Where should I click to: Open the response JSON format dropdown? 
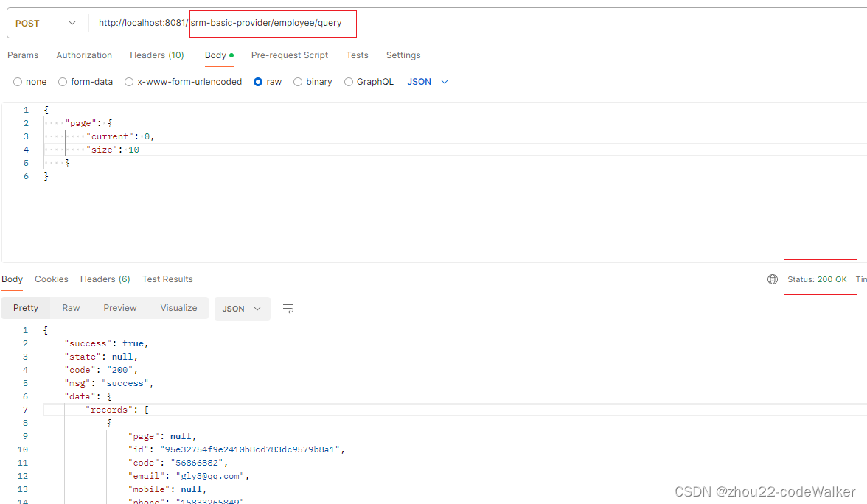pyautogui.click(x=242, y=308)
